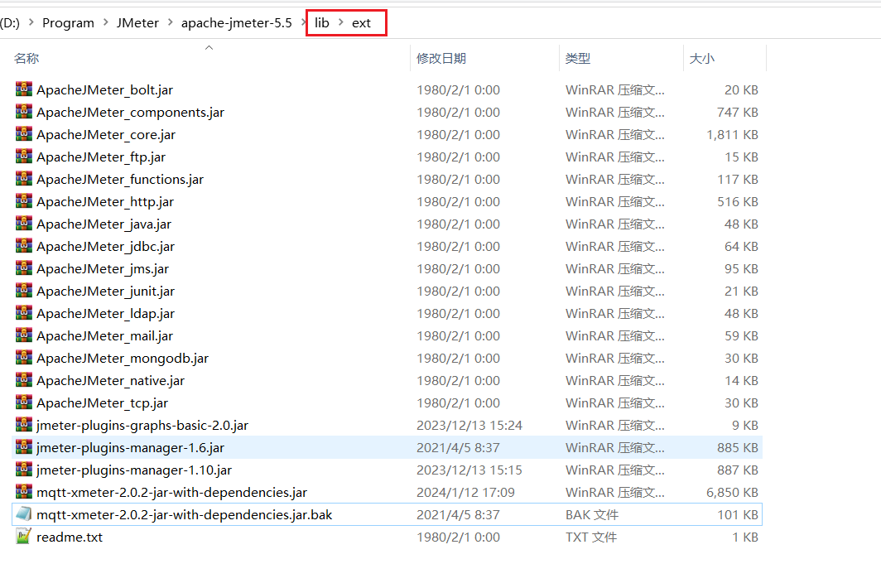881x588 pixels.
Task: Click the jmeter-plugins-manager-1.10.jar icon
Action: click(23, 470)
